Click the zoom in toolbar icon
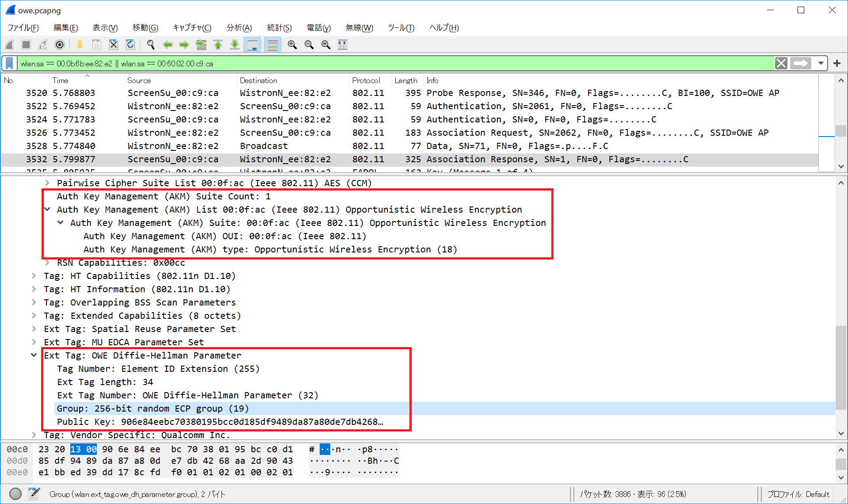 [x=292, y=45]
